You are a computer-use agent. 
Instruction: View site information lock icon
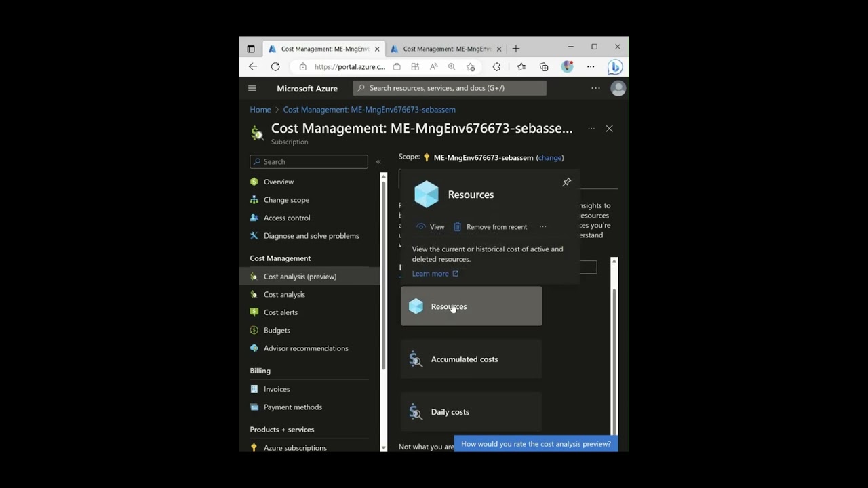point(302,66)
